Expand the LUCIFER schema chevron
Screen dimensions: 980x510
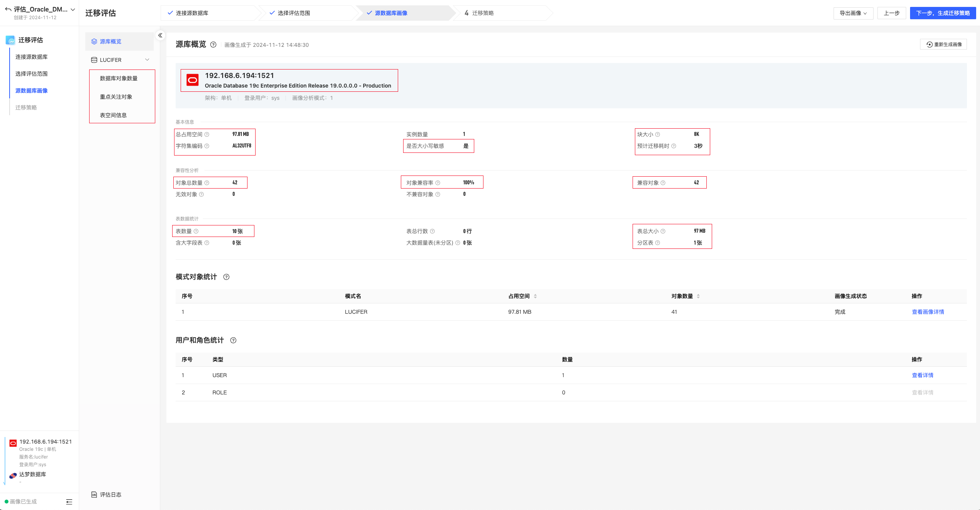pyautogui.click(x=147, y=60)
